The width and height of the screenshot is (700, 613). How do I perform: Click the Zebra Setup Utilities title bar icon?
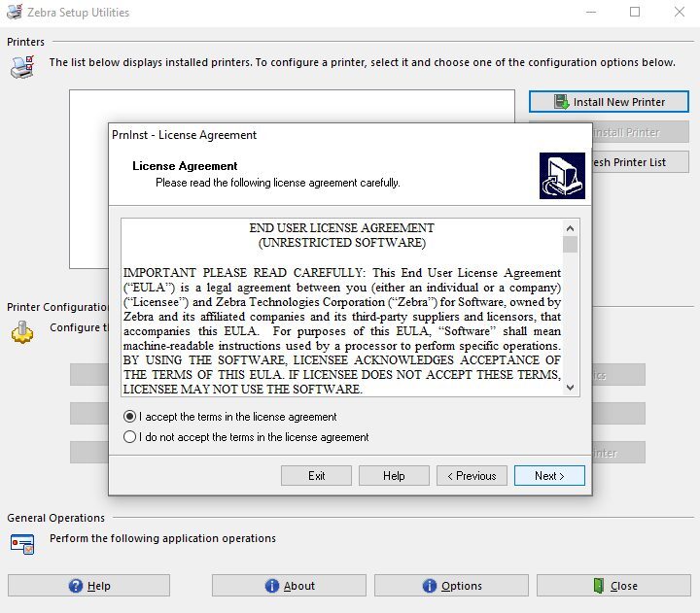(15, 12)
